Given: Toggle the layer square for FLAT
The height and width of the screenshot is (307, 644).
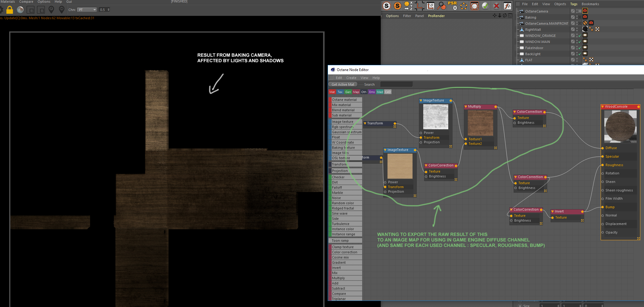Looking at the screenshot, I should pos(573,60).
